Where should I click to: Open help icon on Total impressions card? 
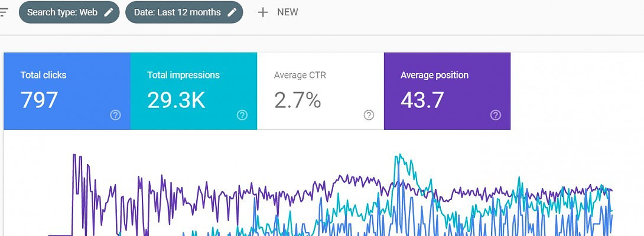point(242,115)
